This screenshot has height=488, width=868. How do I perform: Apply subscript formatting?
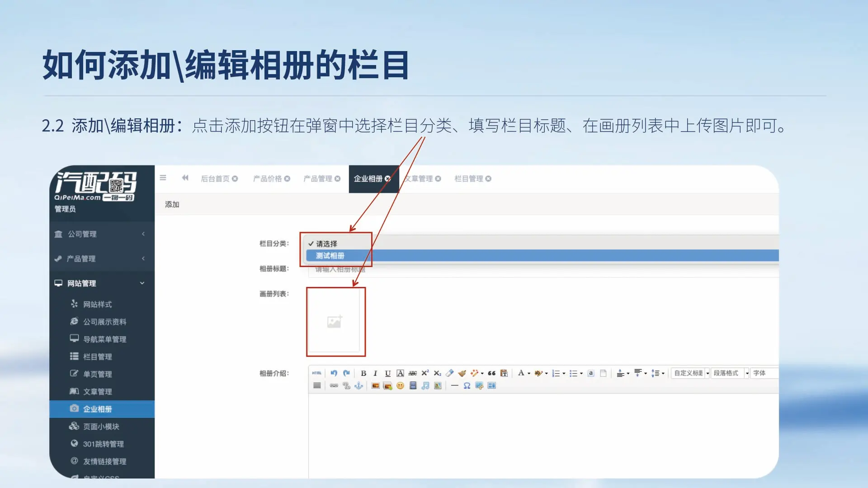437,373
